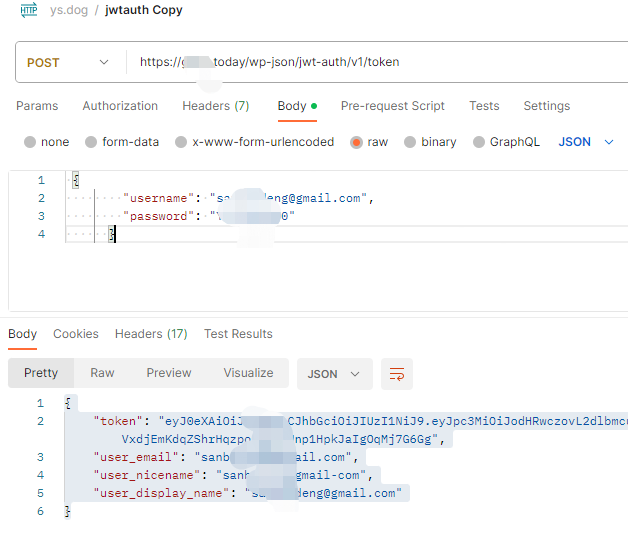Expand the request JSON format dropdown

pyautogui.click(x=586, y=142)
